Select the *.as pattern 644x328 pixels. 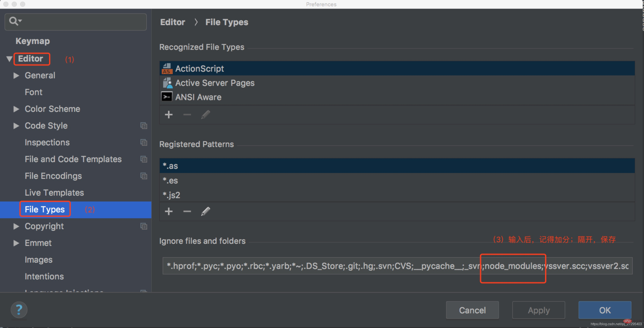point(397,166)
